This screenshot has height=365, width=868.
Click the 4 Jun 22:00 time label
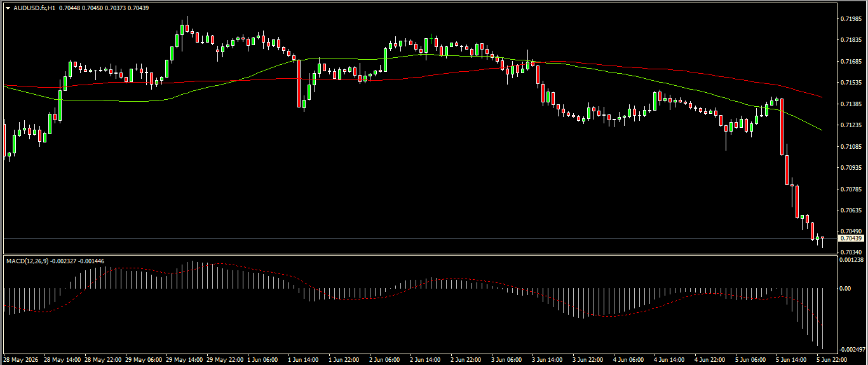(710, 360)
